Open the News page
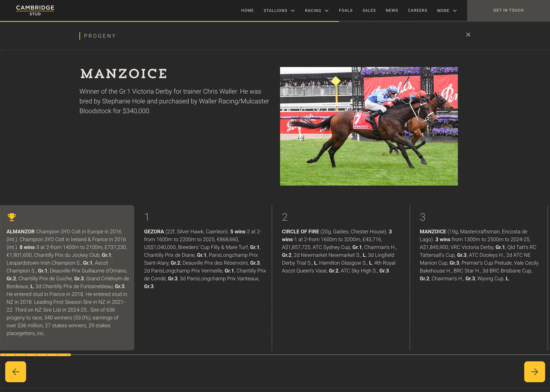 click(392, 10)
